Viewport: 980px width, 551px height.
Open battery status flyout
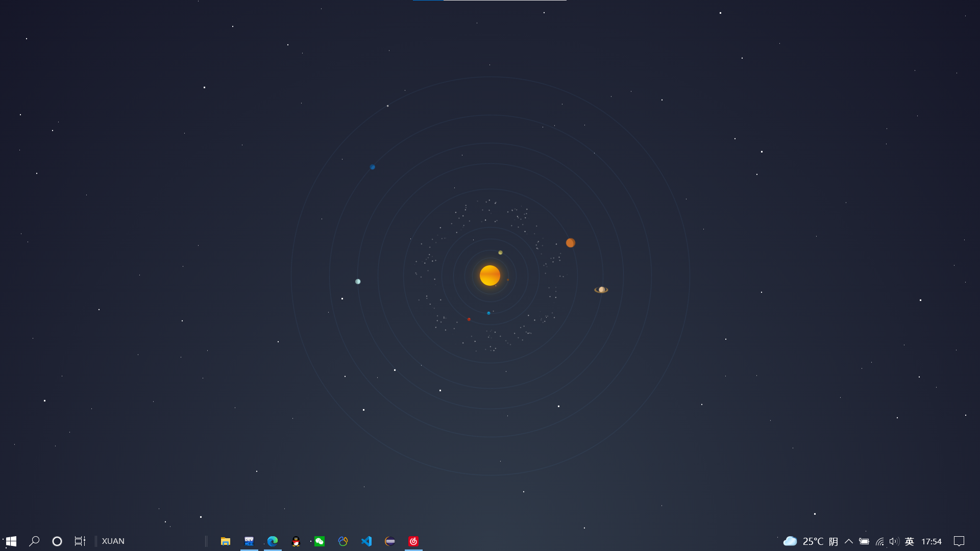pyautogui.click(x=864, y=541)
